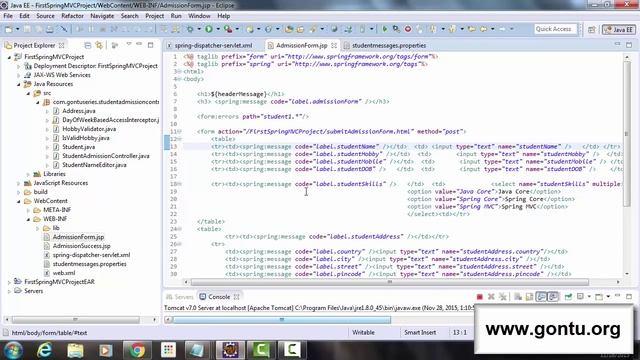Expand the Servers project node
Screen dimensions: 640x360
(9, 291)
